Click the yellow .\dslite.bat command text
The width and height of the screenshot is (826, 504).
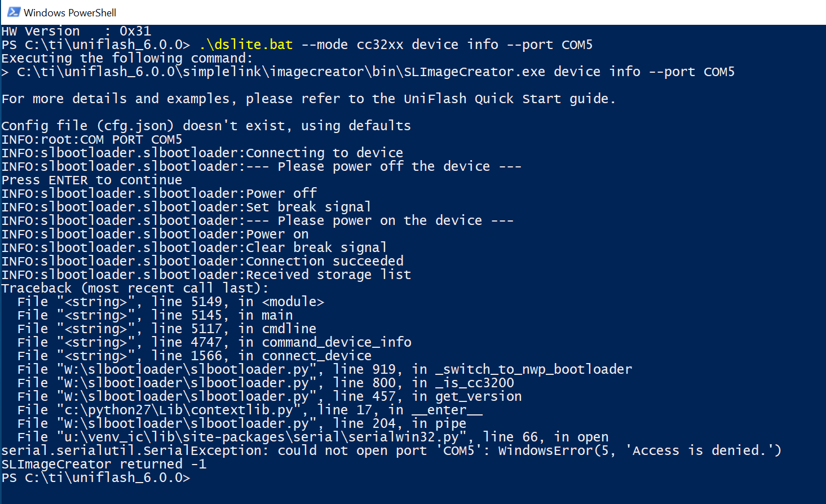point(246,45)
